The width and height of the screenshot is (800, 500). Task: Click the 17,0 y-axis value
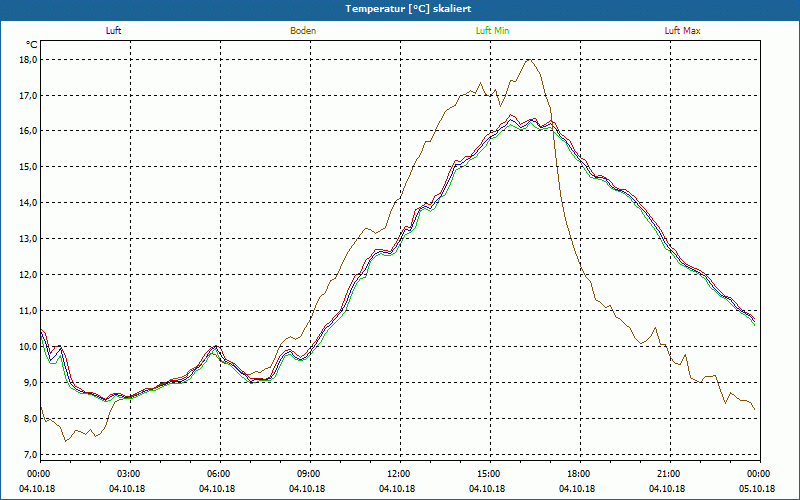29,95
